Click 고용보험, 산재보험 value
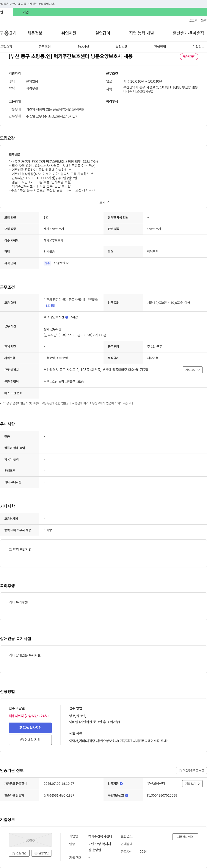 [x=56, y=358]
